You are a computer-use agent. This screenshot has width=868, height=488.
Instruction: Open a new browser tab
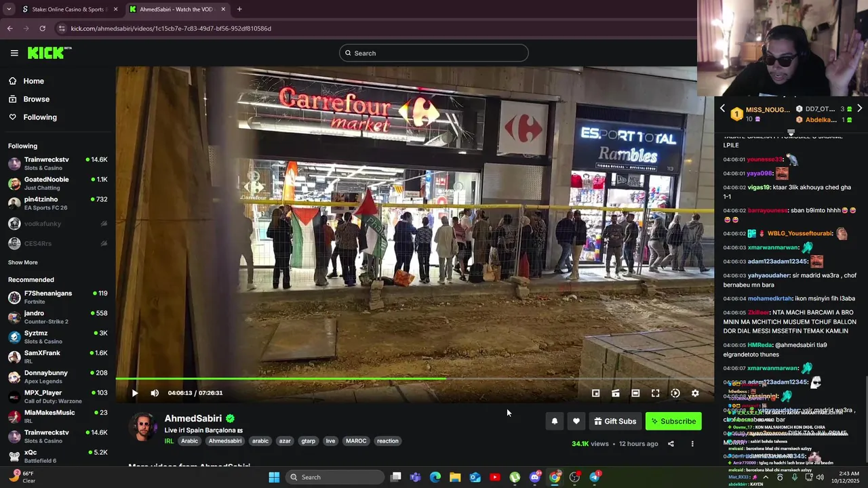pos(239,9)
